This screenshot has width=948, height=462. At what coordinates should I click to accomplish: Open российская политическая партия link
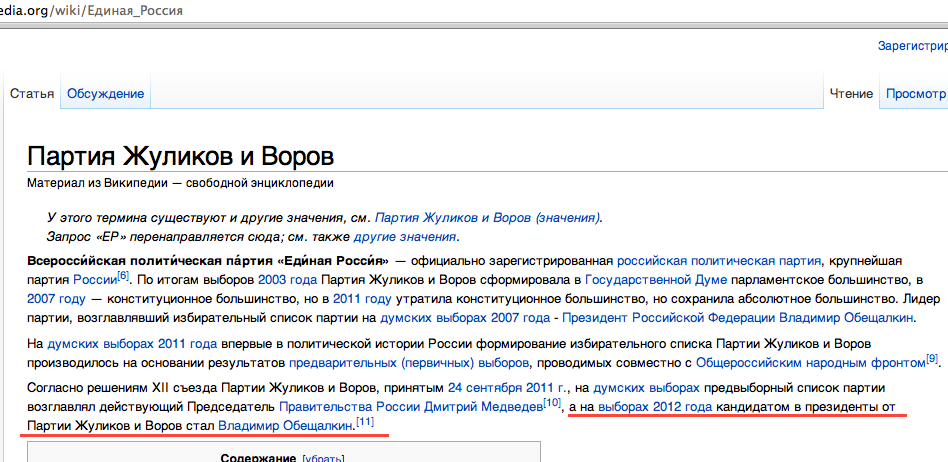click(719, 261)
